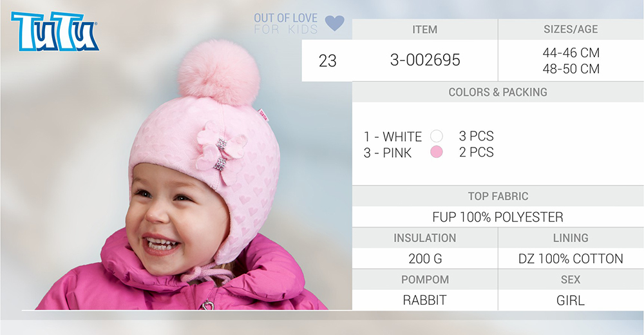The width and height of the screenshot is (644, 335).
Task: Select the pink color swatch circle
Action: coord(437,152)
